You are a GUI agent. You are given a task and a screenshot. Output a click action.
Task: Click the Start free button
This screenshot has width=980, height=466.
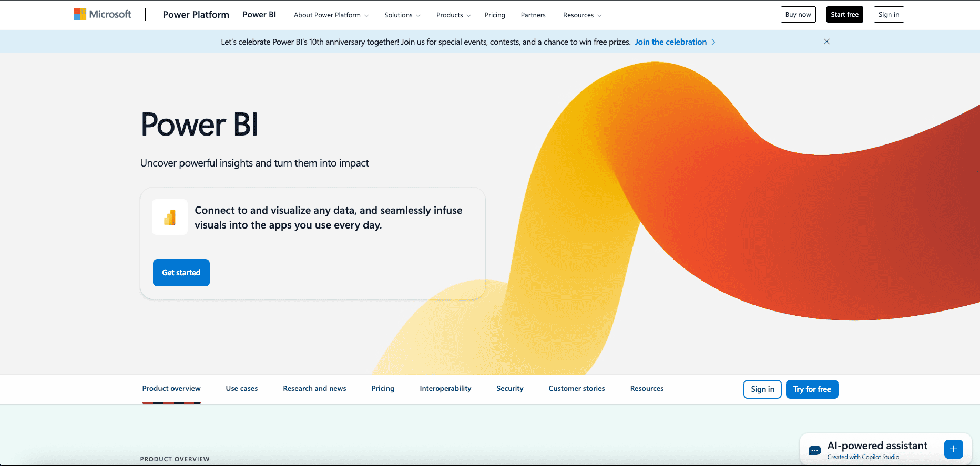click(844, 15)
